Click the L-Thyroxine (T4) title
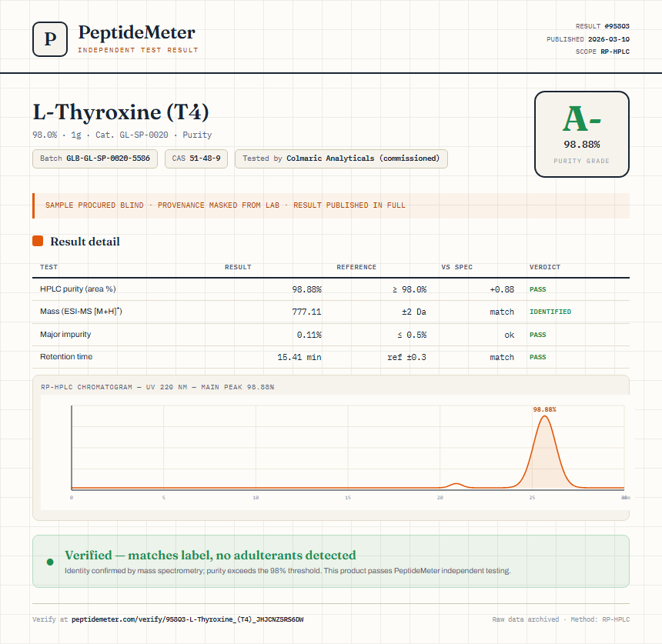Viewport: 662px width, 644px height. pos(121,112)
